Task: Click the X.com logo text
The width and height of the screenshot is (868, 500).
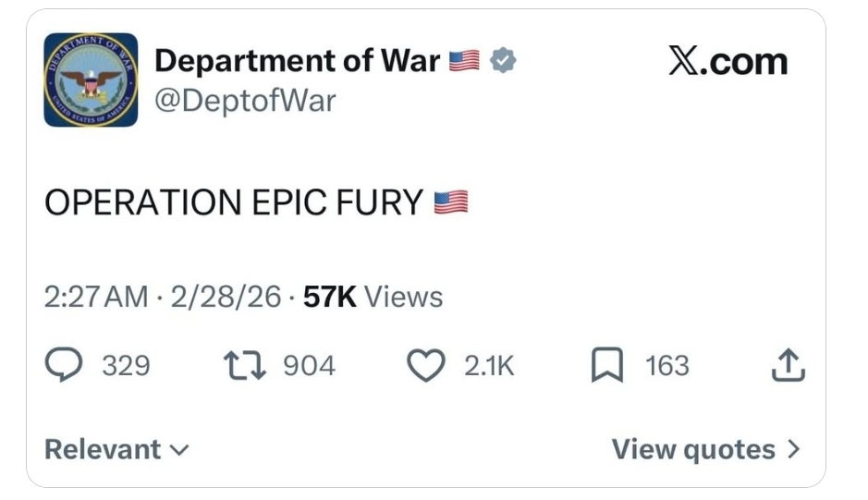Action: [727, 62]
